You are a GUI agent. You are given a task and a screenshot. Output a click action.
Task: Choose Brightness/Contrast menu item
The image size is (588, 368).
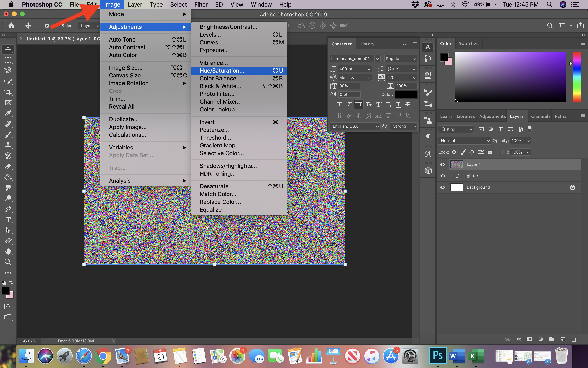coord(239,27)
